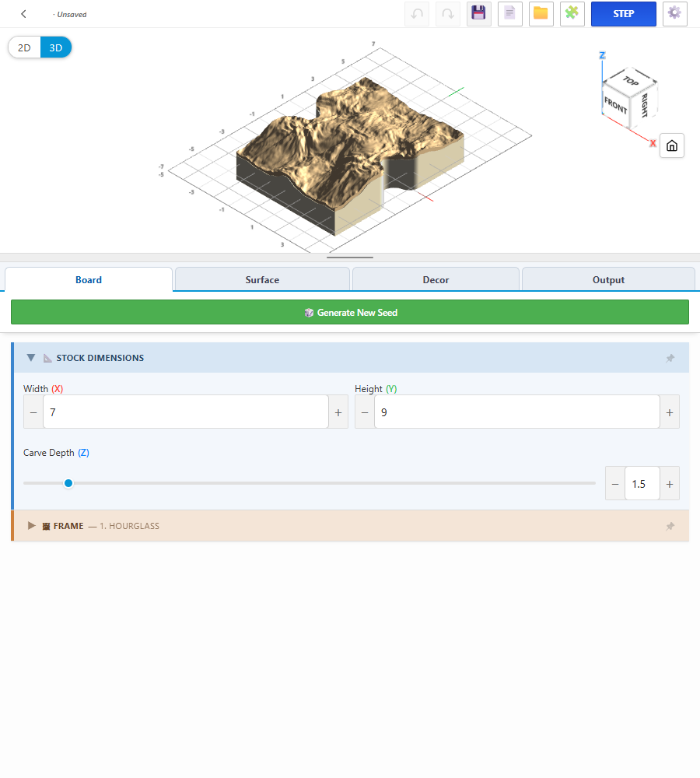The width and height of the screenshot is (700, 778).
Task: Increase the Width (X) value
Action: pos(338,412)
